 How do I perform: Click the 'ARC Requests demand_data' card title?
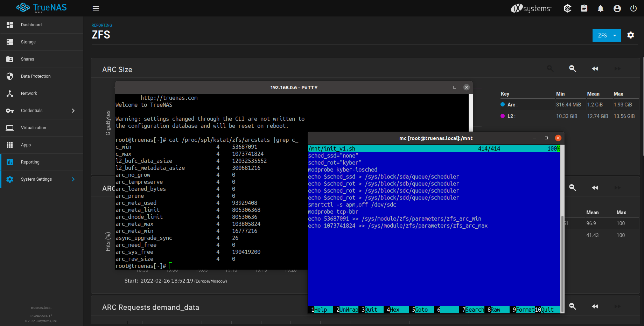click(150, 307)
